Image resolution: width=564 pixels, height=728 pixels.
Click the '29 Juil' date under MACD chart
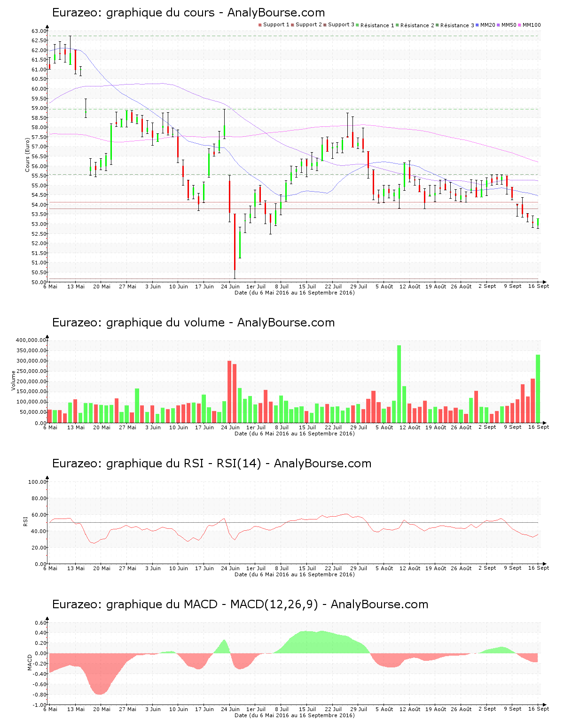(x=359, y=709)
